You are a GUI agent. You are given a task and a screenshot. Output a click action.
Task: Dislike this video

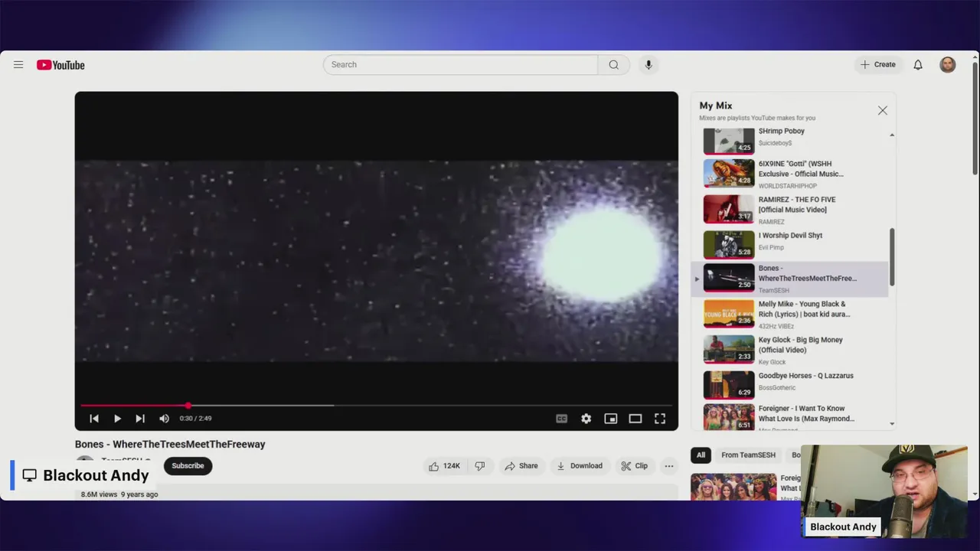(x=480, y=466)
